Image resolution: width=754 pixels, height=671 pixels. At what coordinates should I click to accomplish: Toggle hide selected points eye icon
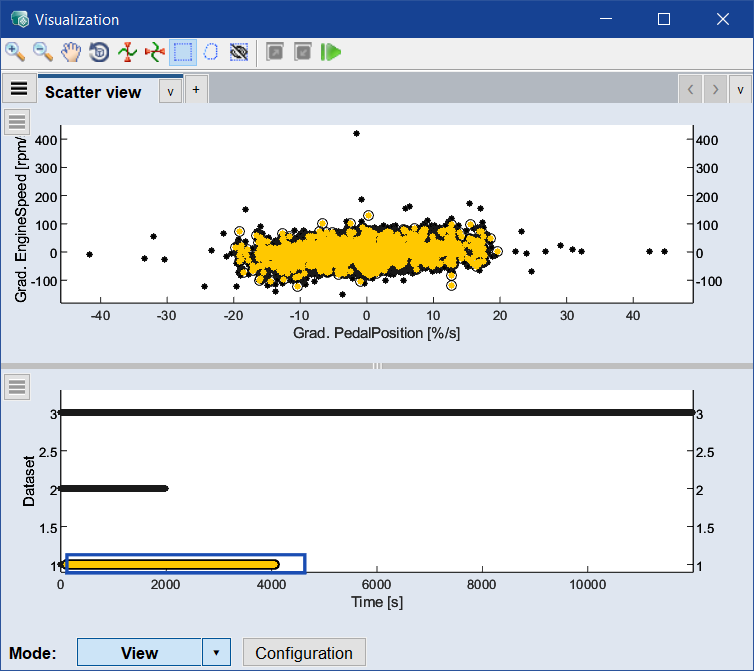coord(239,52)
